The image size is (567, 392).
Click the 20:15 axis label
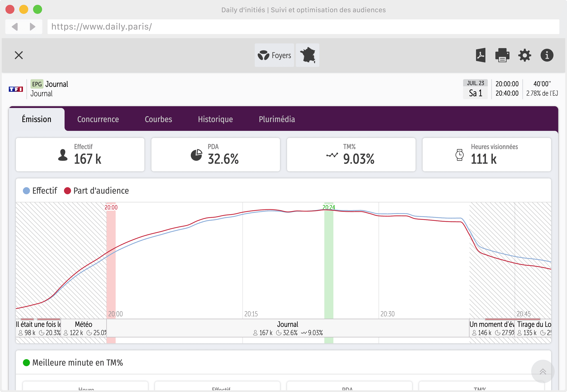click(x=251, y=314)
